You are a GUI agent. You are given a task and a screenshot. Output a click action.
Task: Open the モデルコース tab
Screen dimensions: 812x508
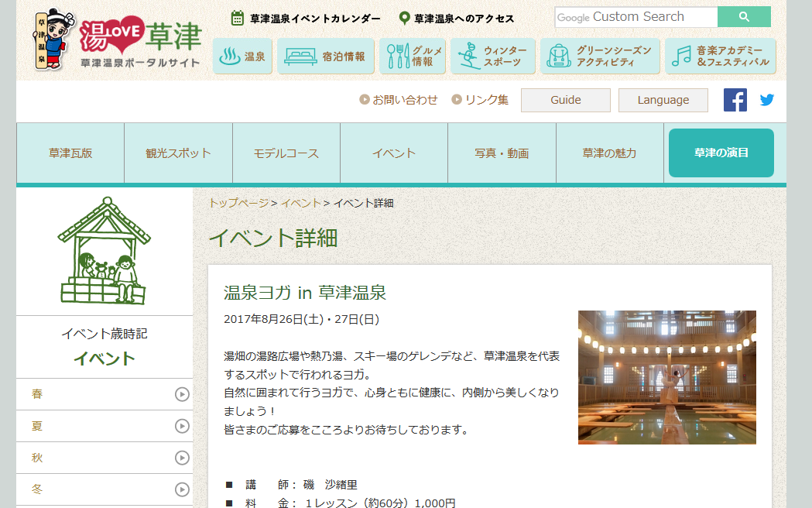[x=286, y=153]
